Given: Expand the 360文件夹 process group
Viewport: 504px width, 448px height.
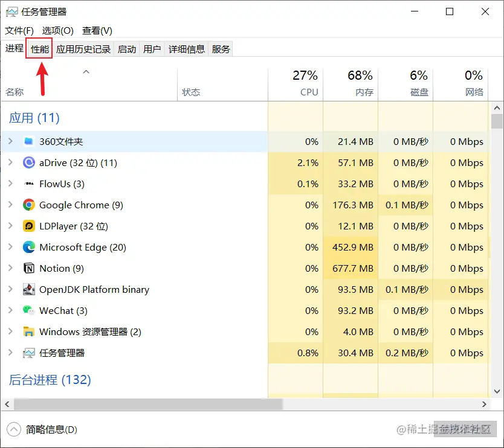Looking at the screenshot, I should 10,141.
